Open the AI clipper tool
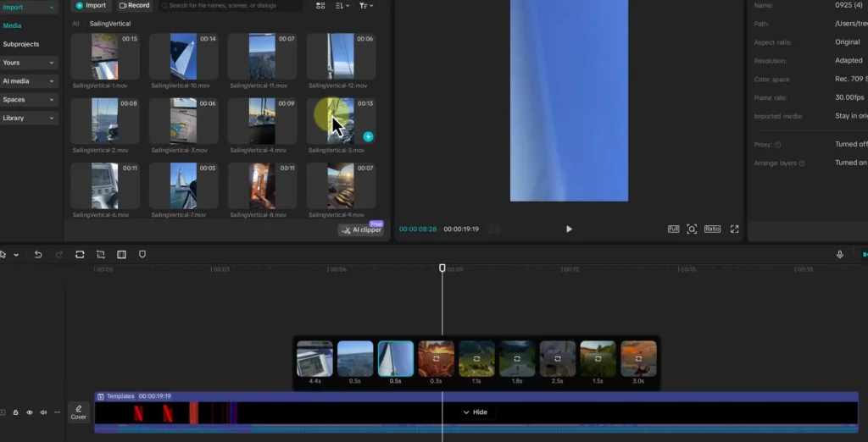 click(360, 230)
